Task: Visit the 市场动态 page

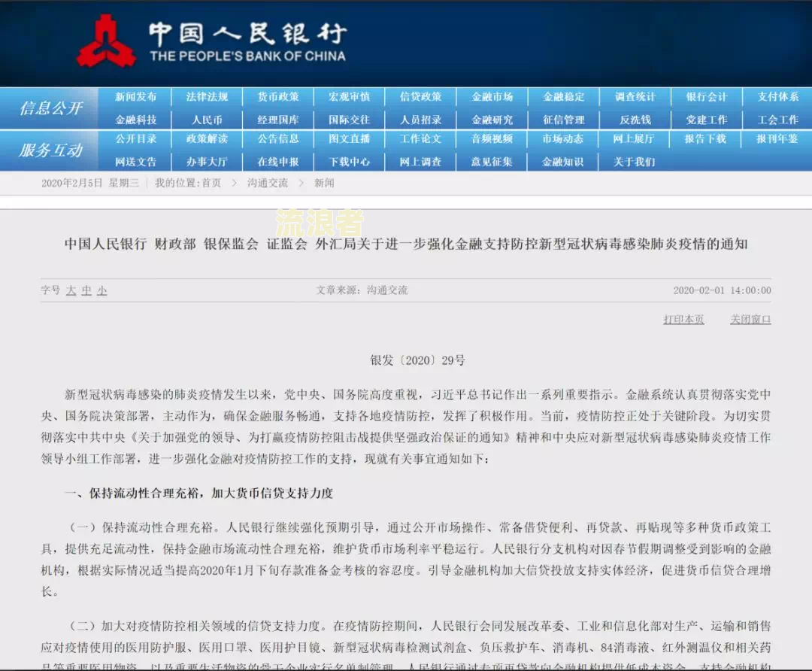Action: 563,139
